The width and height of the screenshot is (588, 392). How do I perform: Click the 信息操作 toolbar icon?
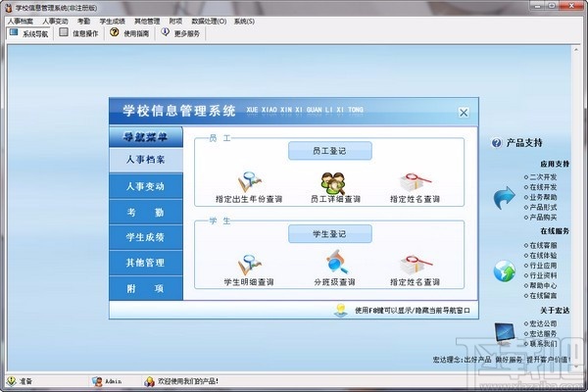(x=64, y=32)
